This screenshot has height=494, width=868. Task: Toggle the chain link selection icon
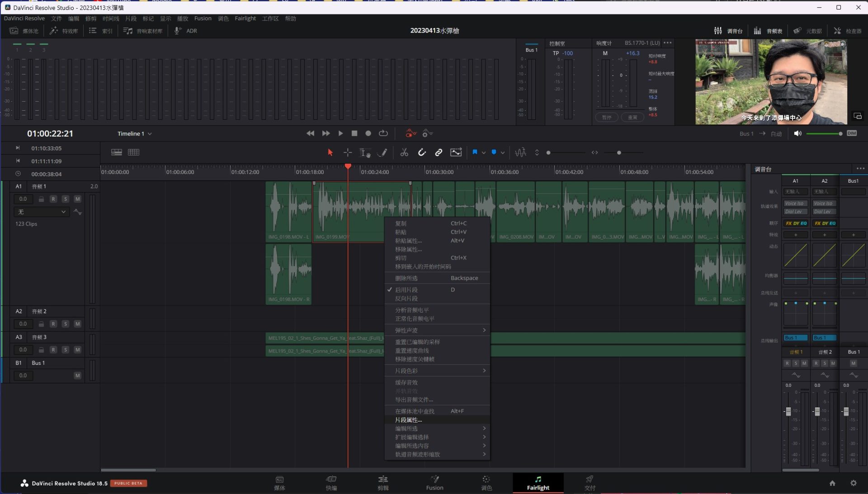point(439,152)
